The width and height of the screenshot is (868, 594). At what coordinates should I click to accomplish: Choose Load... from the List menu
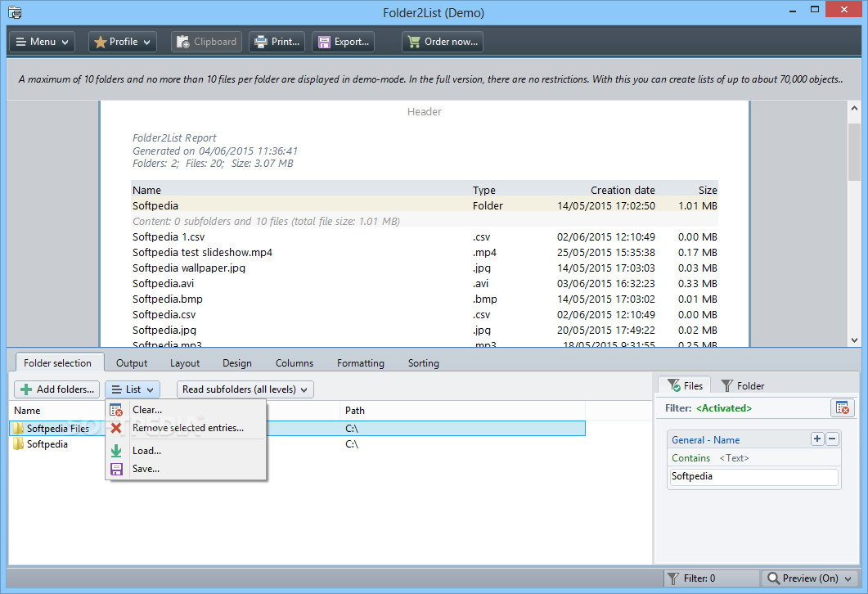[x=186, y=451]
